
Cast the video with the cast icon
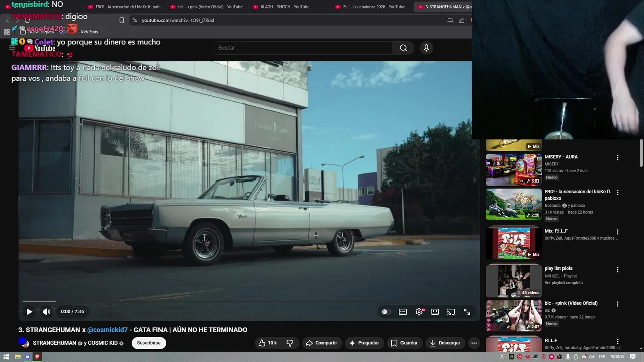point(451,312)
